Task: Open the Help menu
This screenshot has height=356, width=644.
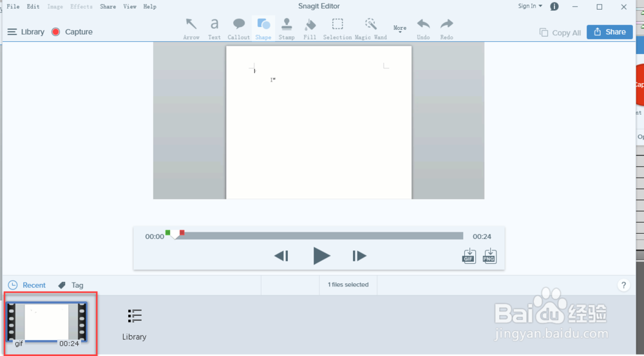Action: (150, 6)
